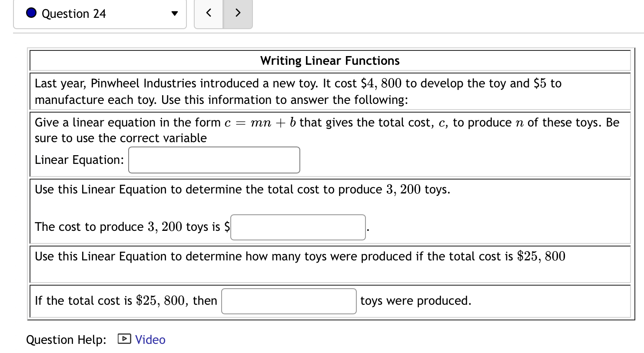The width and height of the screenshot is (644, 353).
Task: Click the text 'If the total cost is $25,800, then'
Action: (126, 301)
